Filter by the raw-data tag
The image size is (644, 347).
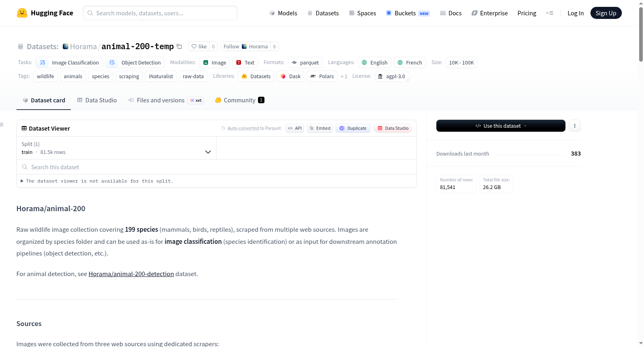point(193,76)
